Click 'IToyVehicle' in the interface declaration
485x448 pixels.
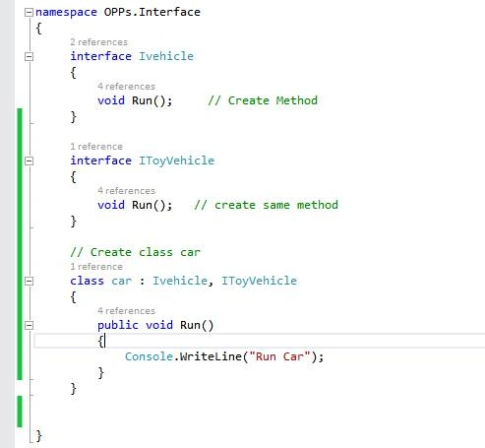[x=176, y=160]
